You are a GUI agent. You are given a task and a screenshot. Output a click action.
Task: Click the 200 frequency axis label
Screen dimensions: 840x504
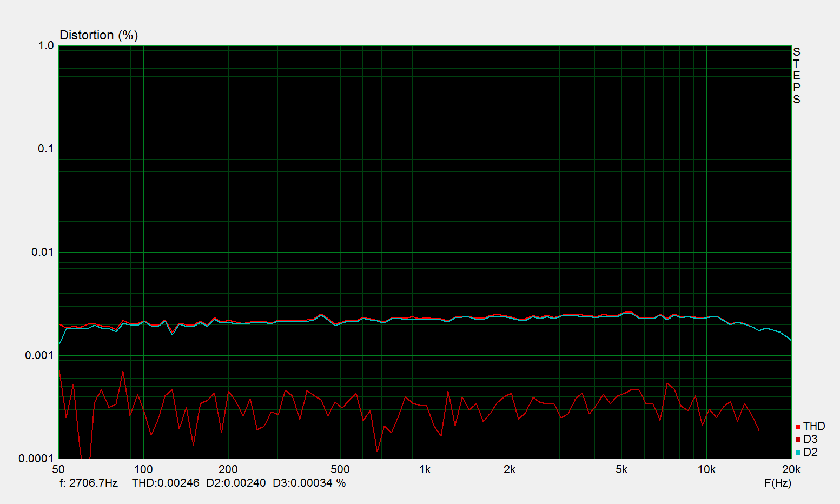point(228,469)
